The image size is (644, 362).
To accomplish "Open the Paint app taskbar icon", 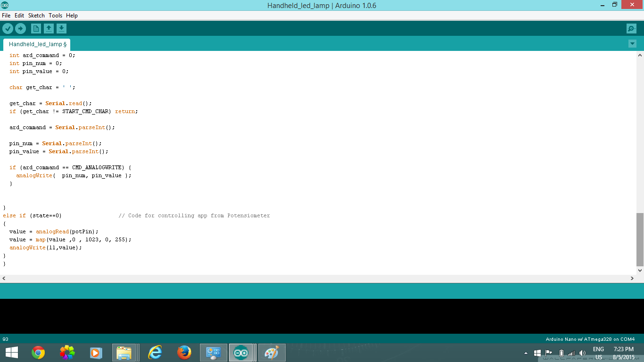I will click(272, 353).
